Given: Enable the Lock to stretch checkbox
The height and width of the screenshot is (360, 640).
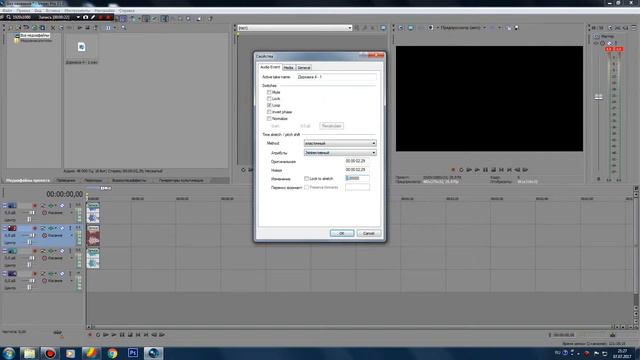Looking at the screenshot, I should pyautogui.click(x=307, y=179).
